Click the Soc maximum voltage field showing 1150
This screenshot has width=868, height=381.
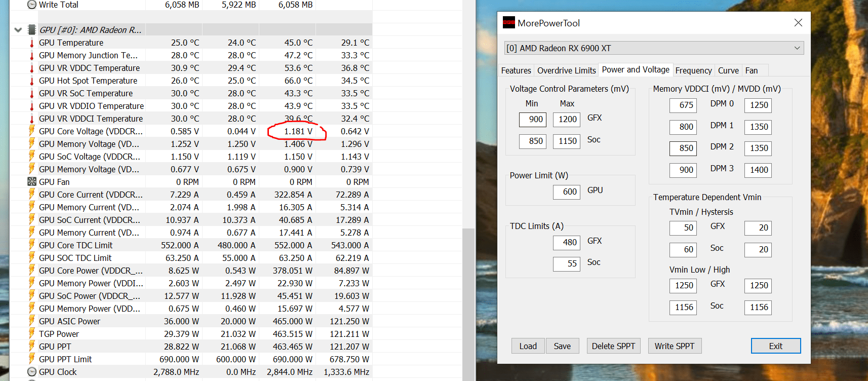point(567,141)
